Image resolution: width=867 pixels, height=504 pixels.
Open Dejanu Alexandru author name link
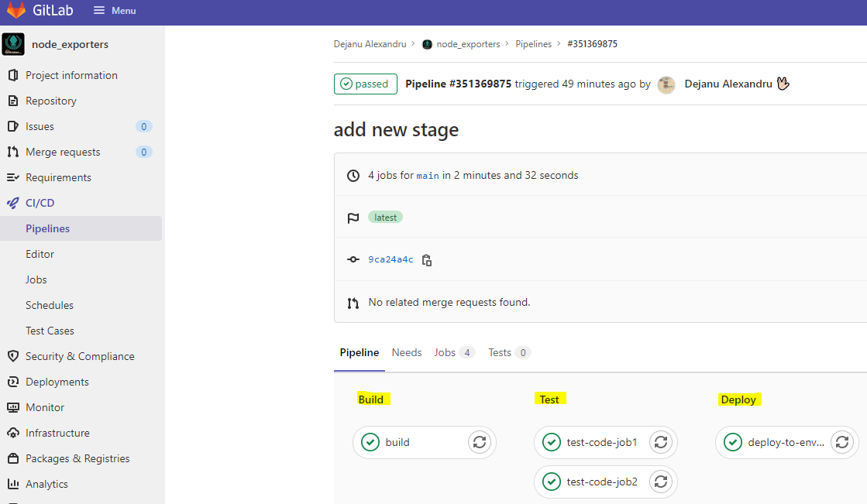click(728, 84)
